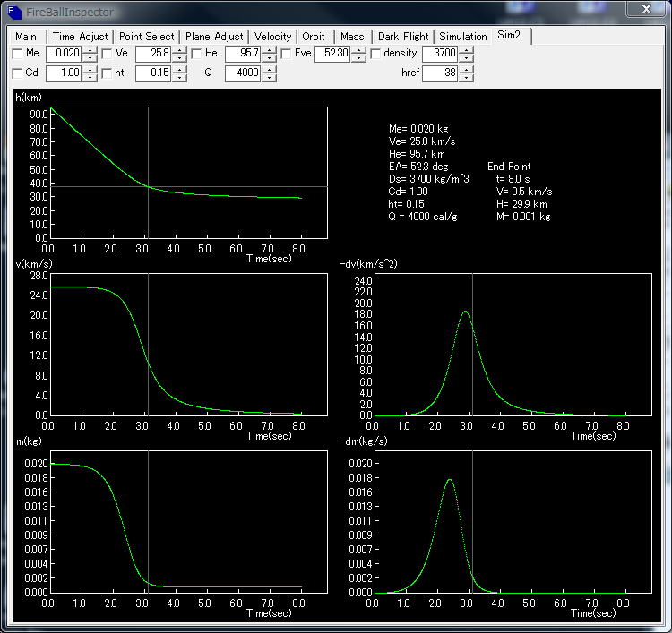
Task: Decrease Ve value with down arrow
Action: pos(179,58)
